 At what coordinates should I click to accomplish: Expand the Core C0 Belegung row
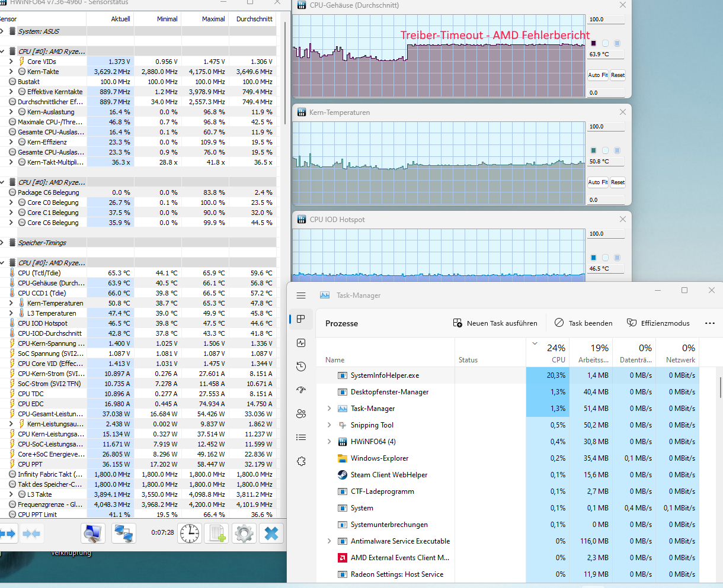[11, 203]
